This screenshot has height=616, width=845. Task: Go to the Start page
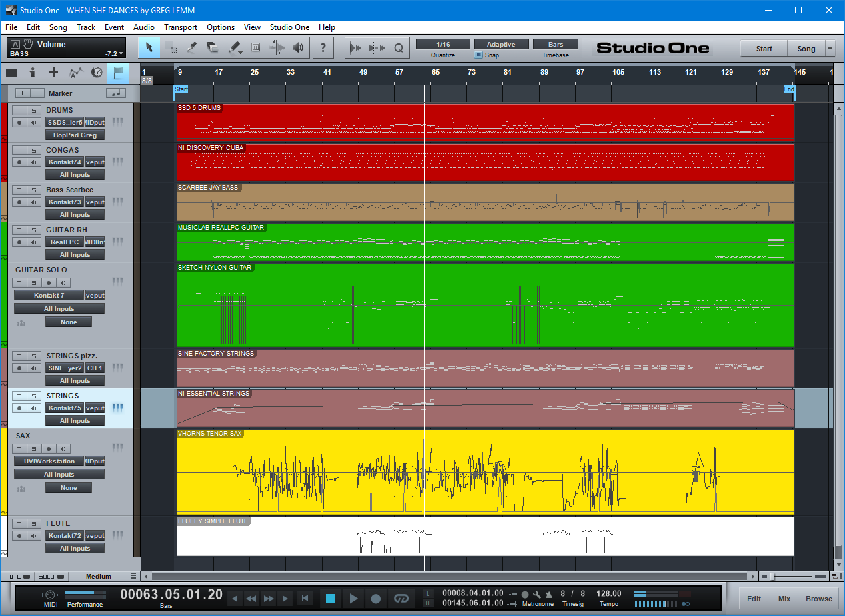(764, 48)
